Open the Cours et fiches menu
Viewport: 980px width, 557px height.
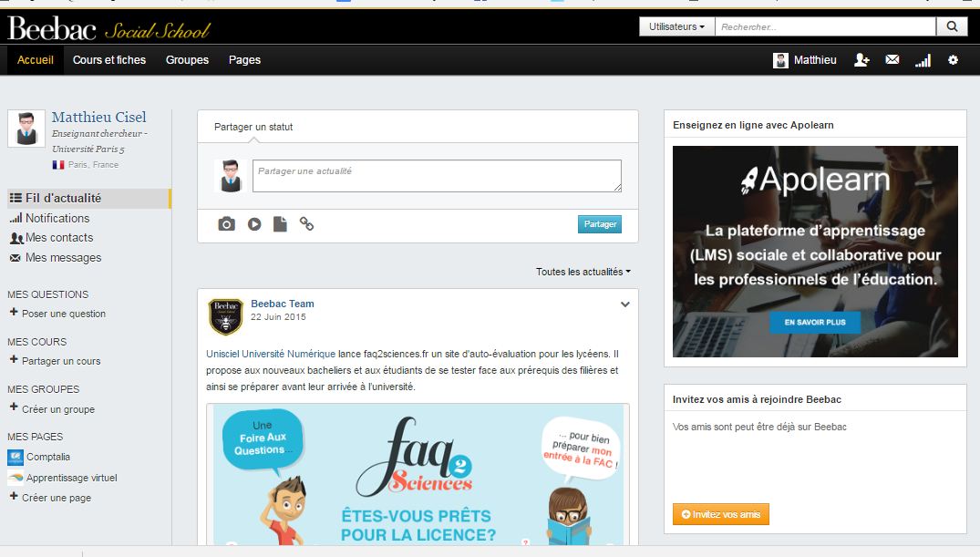pos(109,60)
